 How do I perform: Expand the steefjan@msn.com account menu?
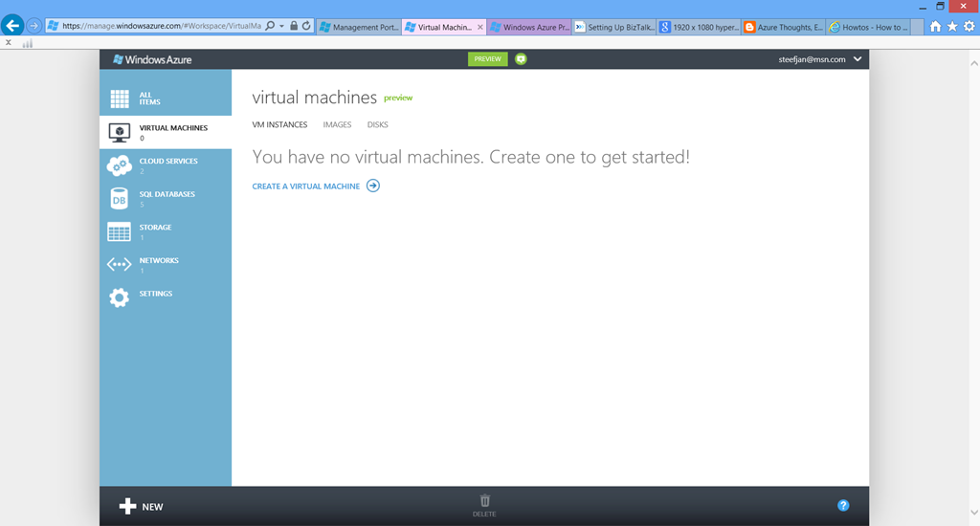pyautogui.click(x=857, y=59)
